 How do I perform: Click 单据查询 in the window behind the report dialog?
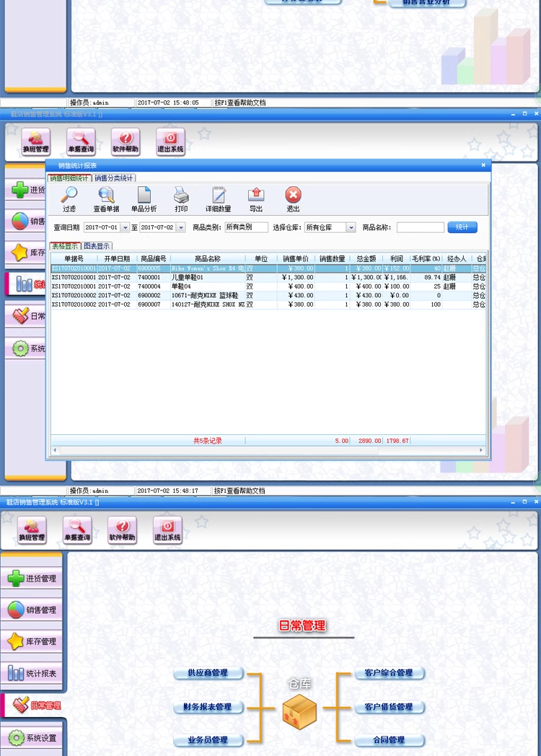(x=81, y=141)
